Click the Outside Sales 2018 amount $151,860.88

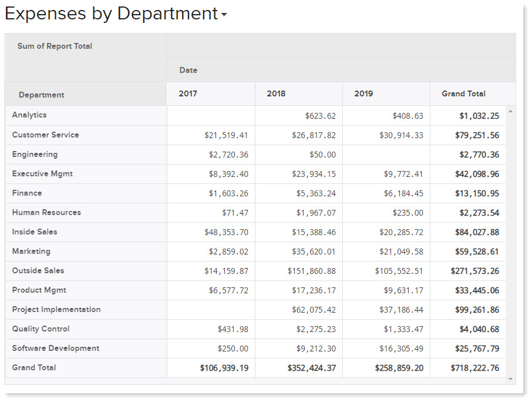click(311, 271)
